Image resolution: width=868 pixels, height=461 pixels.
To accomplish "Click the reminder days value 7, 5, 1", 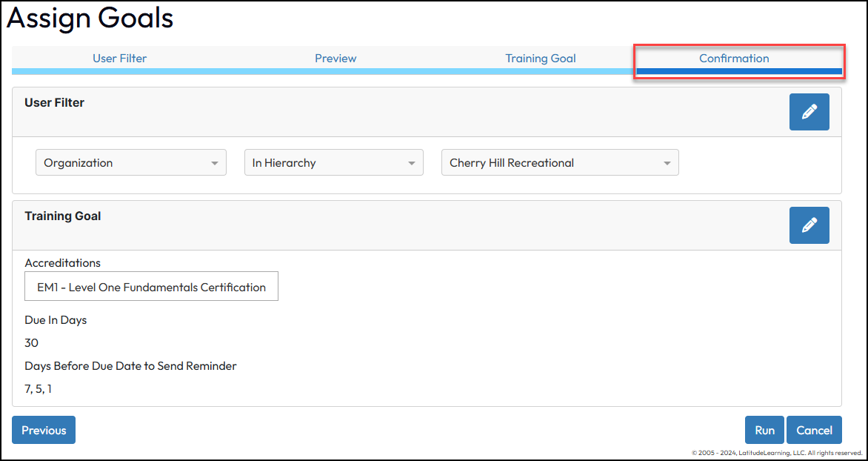I will pyautogui.click(x=39, y=388).
